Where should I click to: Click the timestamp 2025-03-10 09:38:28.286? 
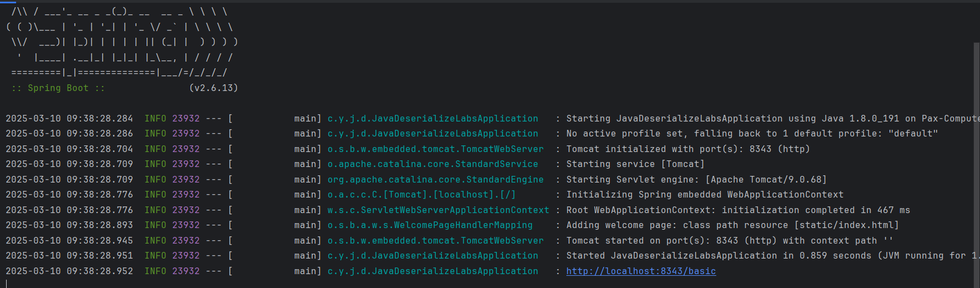(x=69, y=134)
